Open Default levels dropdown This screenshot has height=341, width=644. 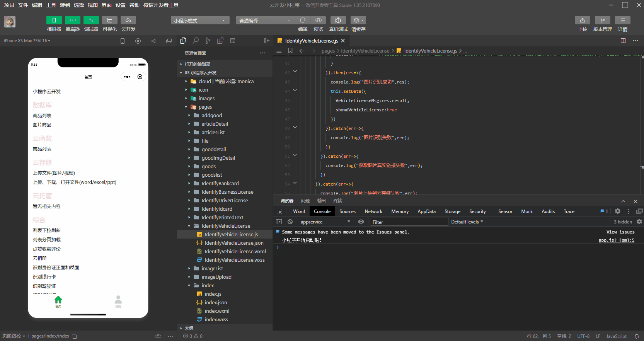(467, 222)
